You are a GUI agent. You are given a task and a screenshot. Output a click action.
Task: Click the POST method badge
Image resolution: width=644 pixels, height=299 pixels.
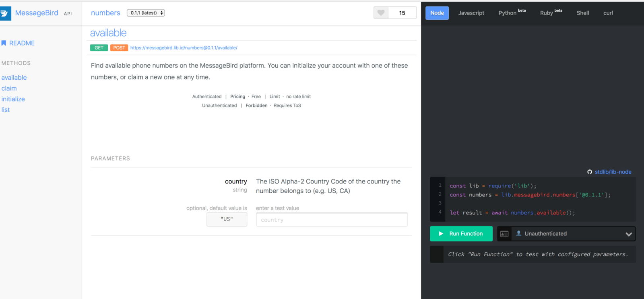(119, 47)
